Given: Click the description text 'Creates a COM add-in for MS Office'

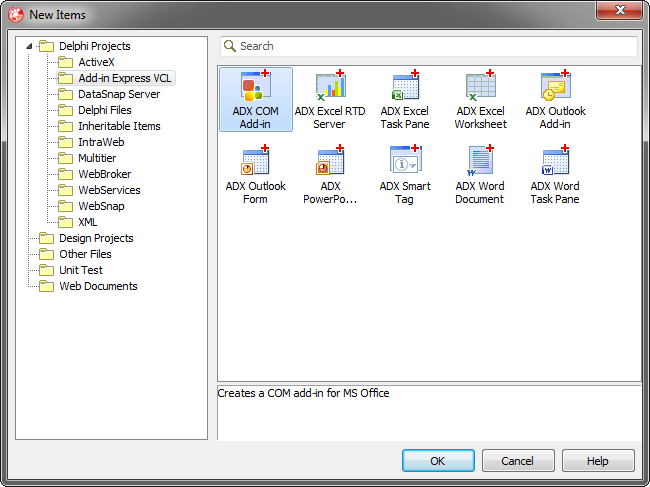Looking at the screenshot, I should (x=303, y=393).
